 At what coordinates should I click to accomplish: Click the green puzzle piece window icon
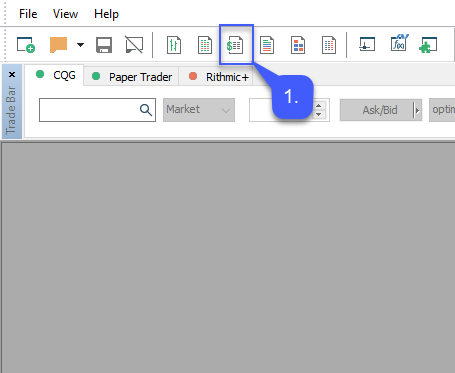pos(428,45)
